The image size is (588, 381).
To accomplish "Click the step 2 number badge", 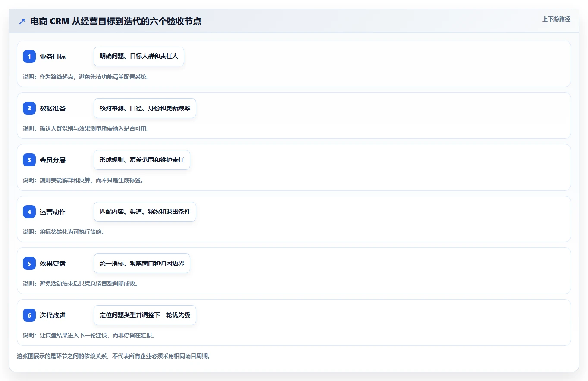I will [x=29, y=108].
